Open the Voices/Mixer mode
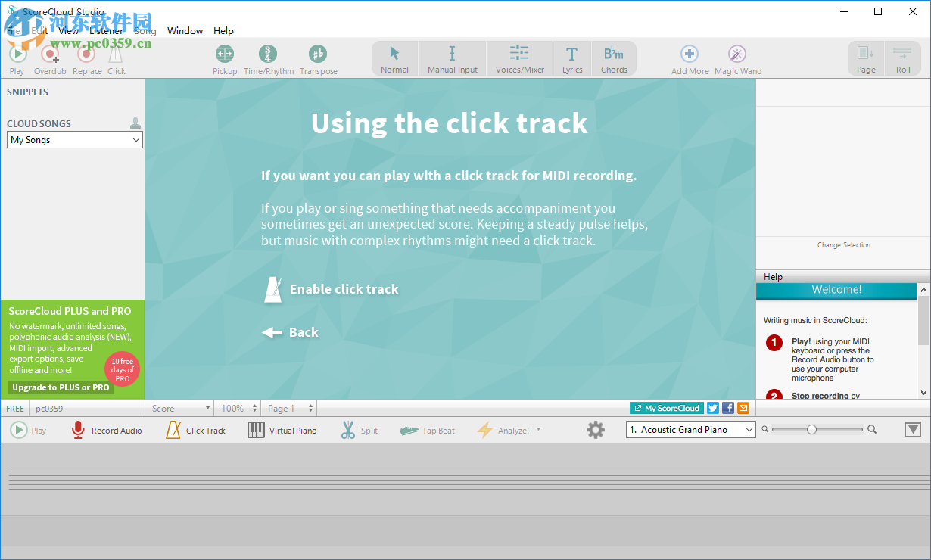Viewport: 931px width, 560px height. tap(519, 59)
